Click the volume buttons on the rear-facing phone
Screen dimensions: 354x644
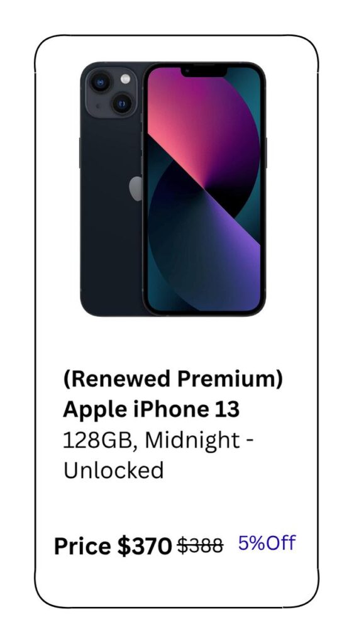(x=80, y=153)
